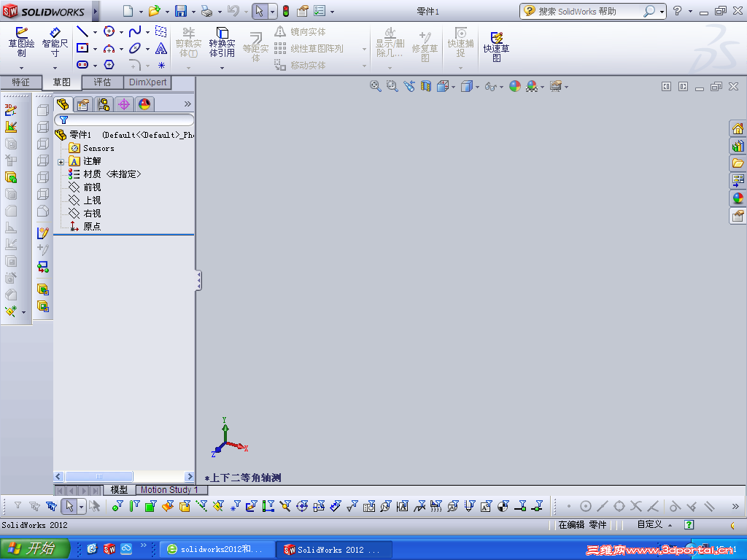Open the PropertyManager tab icon
The image size is (747, 560).
pyautogui.click(x=83, y=104)
